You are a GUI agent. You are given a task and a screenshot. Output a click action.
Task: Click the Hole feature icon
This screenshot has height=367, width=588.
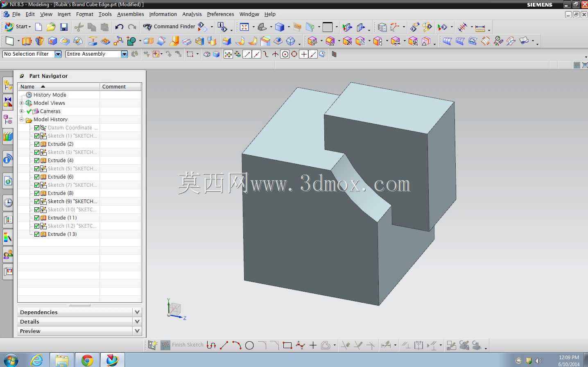point(52,41)
